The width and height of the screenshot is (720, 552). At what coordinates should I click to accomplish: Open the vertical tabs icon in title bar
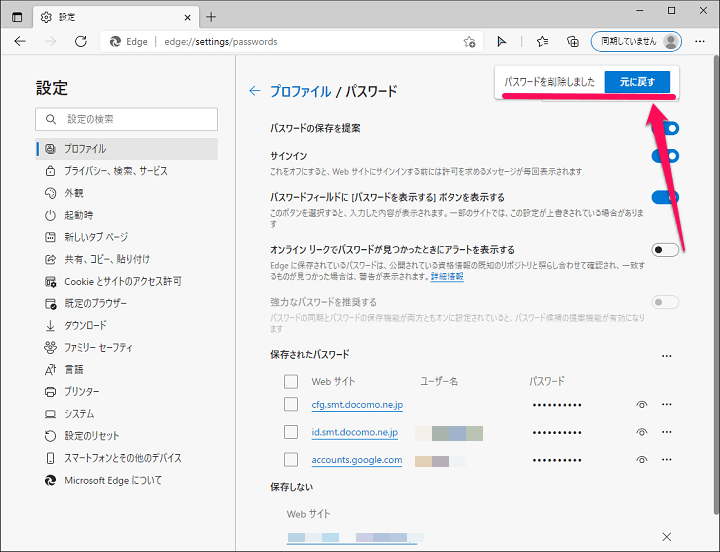tap(17, 17)
